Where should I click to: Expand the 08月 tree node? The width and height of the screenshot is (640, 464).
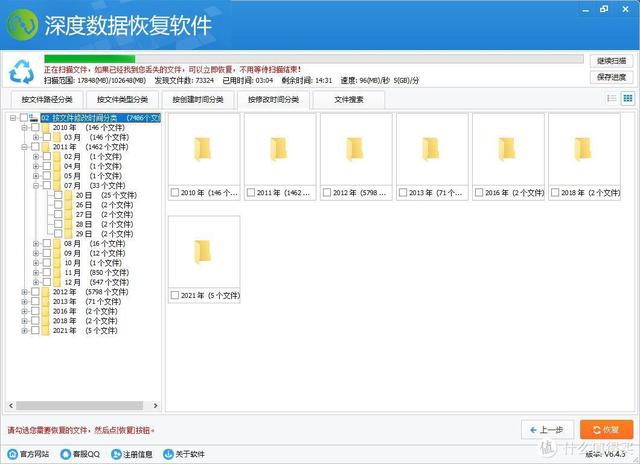pyautogui.click(x=36, y=244)
